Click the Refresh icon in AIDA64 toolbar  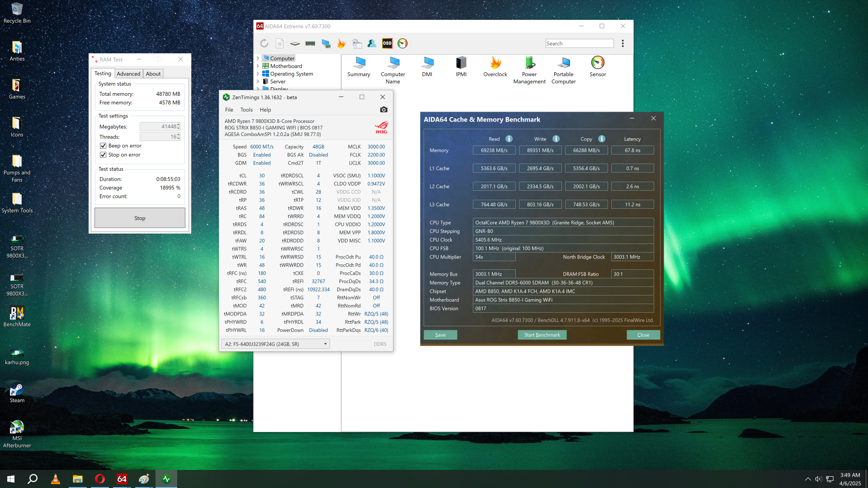(x=264, y=43)
